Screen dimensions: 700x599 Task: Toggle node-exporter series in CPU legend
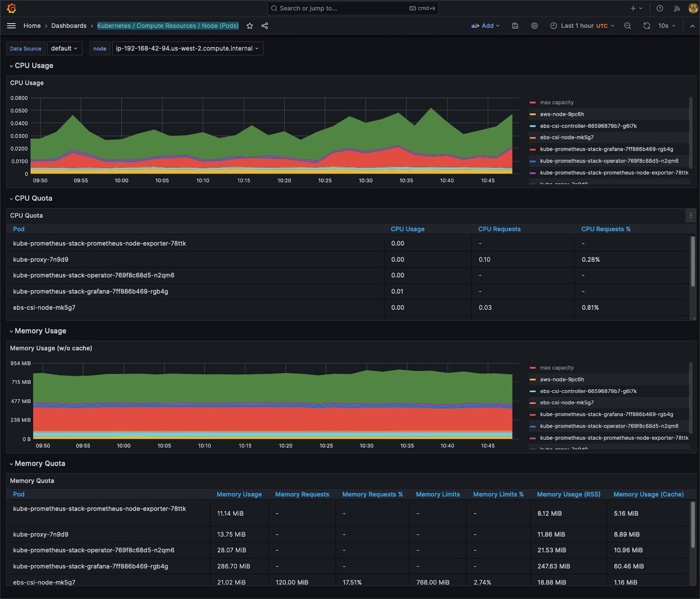tap(614, 173)
